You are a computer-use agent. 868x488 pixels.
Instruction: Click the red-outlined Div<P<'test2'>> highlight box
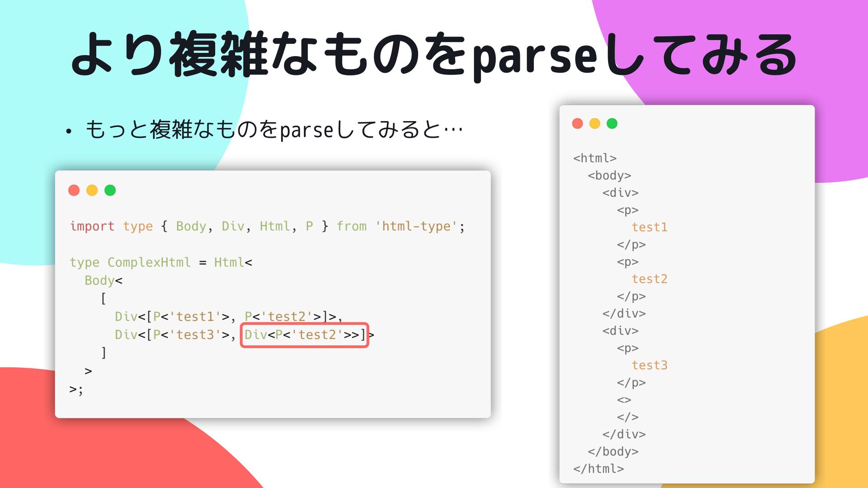304,335
